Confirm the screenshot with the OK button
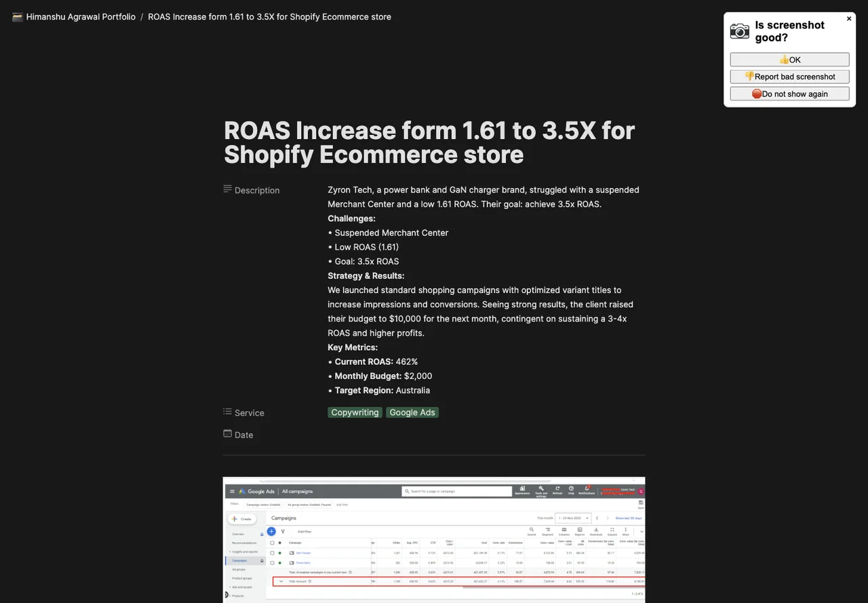 tap(790, 60)
